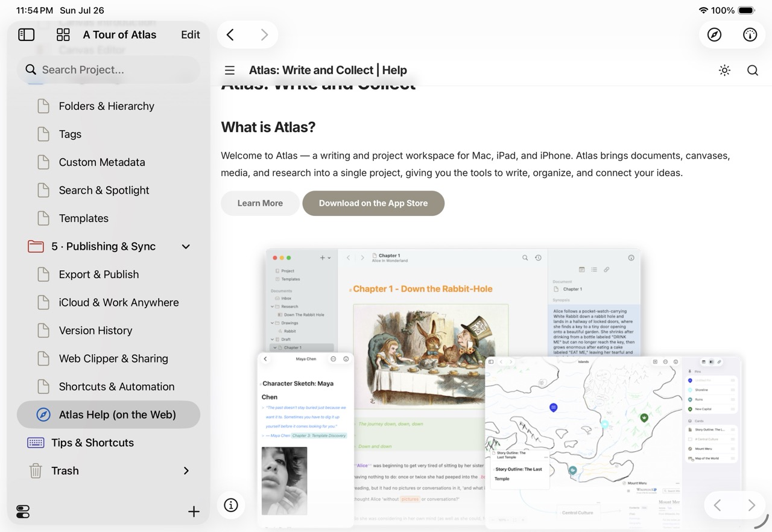
Task: Expand the Trash chevron
Action: [186, 470]
